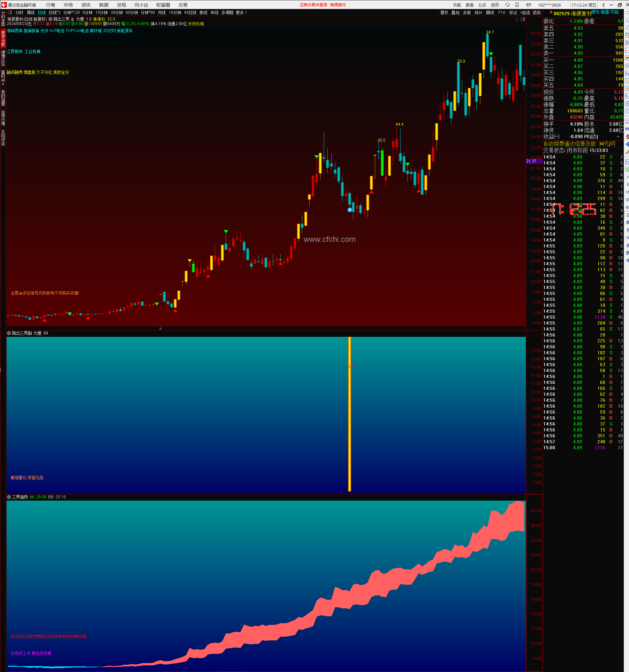Open the mail envelope icon in the title bar
Viewport: 629px width, 672px height.
pos(528,5)
